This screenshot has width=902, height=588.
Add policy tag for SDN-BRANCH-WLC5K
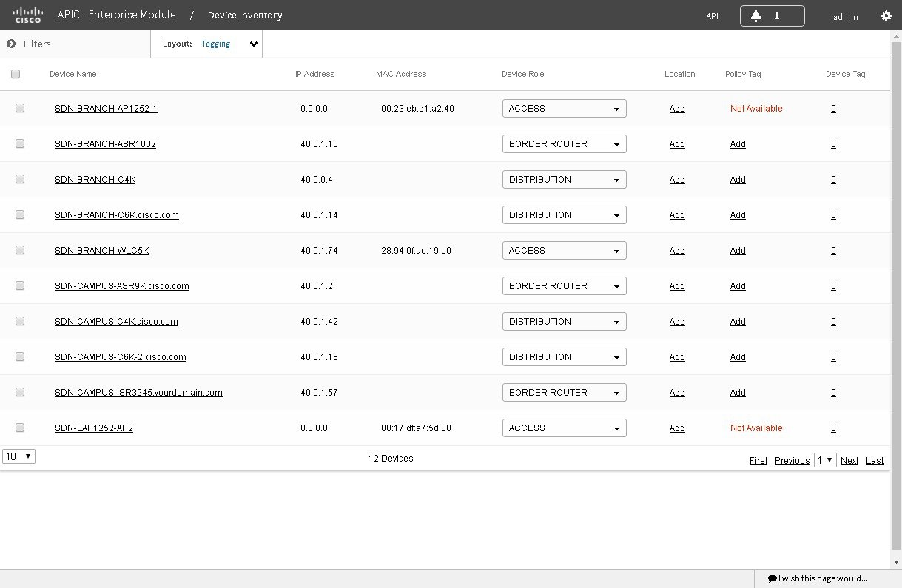click(x=738, y=251)
